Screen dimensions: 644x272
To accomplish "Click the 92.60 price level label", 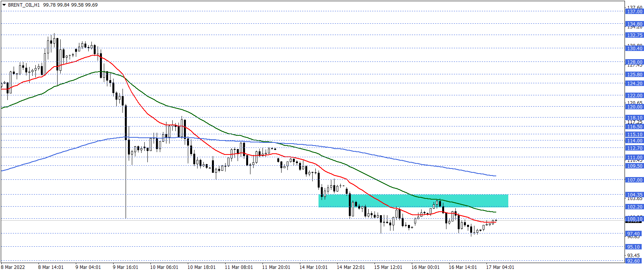I will coord(634,261).
